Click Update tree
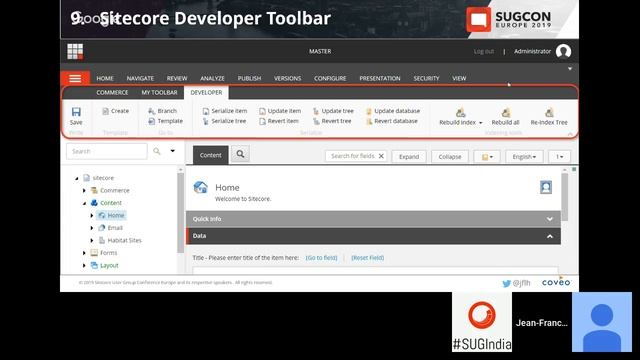Viewport: 640px width, 360px height. [x=333, y=111]
